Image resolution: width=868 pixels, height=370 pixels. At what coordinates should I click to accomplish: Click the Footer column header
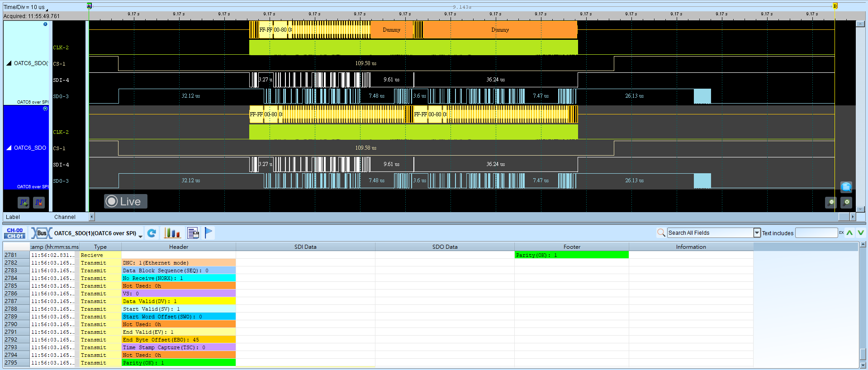[x=572, y=247]
